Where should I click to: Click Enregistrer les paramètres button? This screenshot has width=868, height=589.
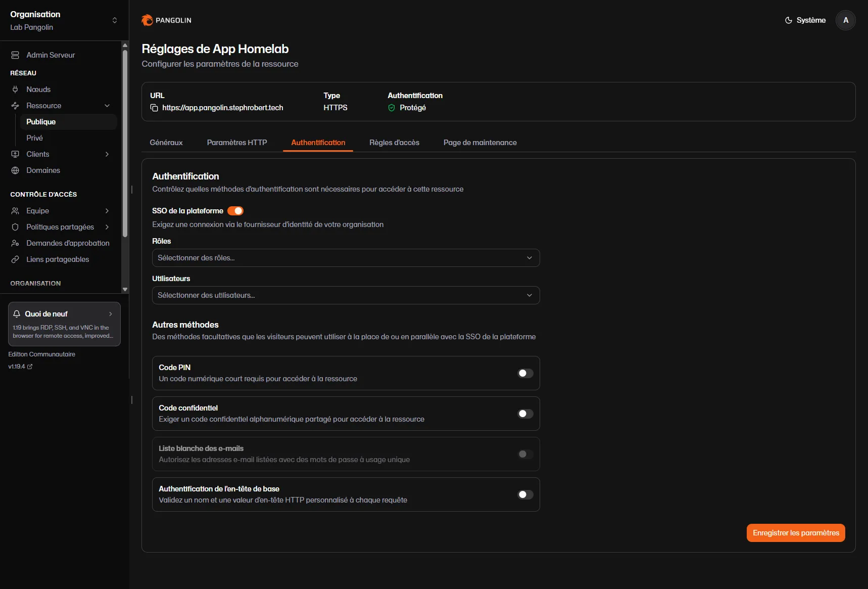click(x=796, y=533)
